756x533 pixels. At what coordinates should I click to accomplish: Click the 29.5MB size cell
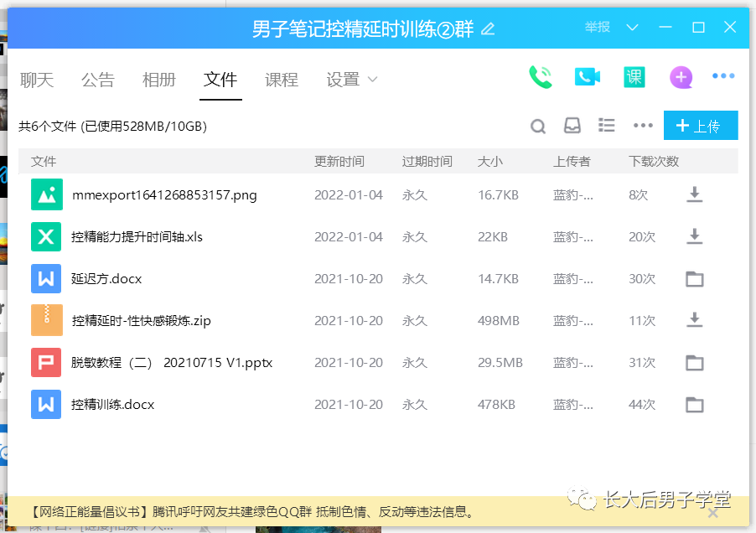500,362
